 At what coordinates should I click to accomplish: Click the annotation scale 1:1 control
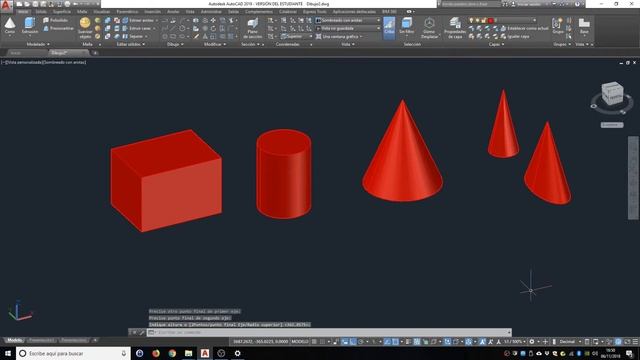513,342
